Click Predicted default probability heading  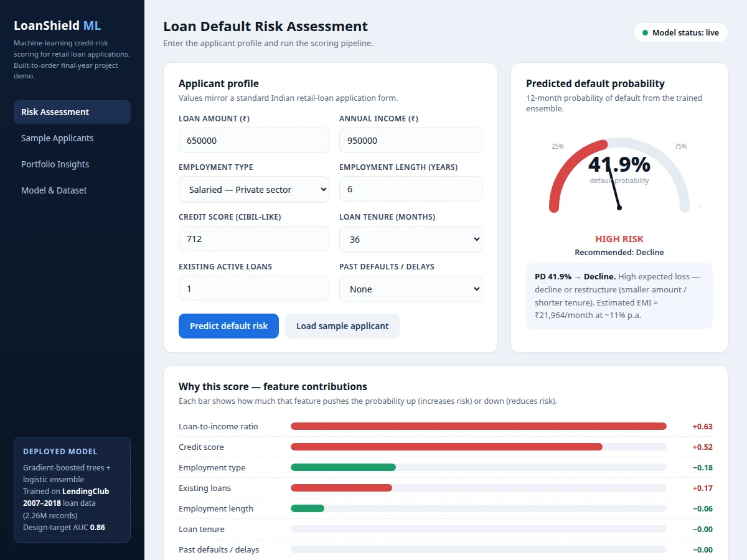(595, 83)
